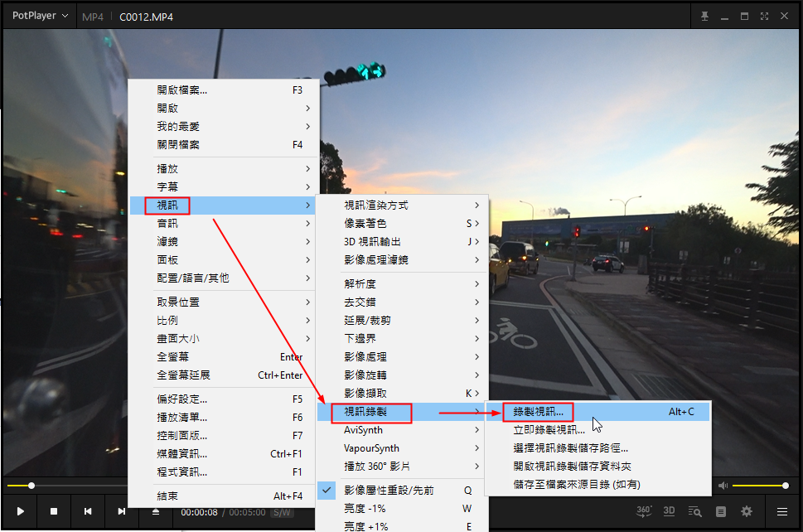Image resolution: width=803 pixels, height=532 pixels.
Task: Expand the 字幕 submenu
Action: point(224,187)
